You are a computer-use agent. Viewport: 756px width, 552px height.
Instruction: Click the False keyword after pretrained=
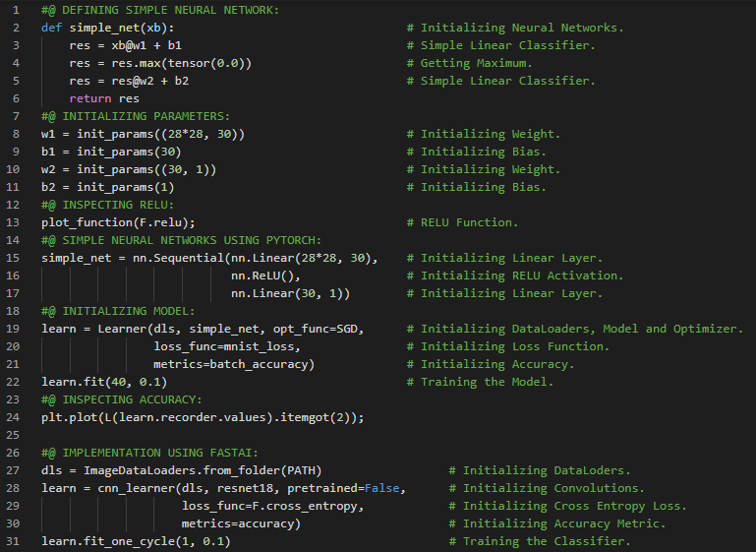[385, 488]
